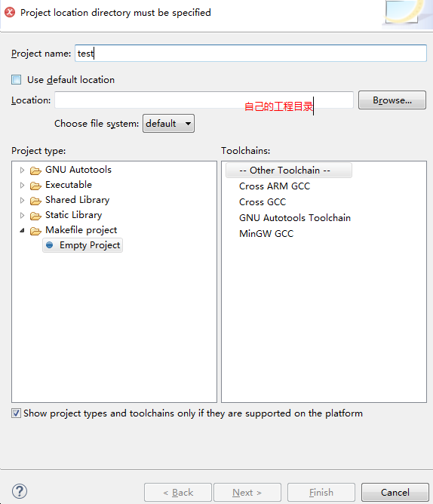The height and width of the screenshot is (504, 433).
Task: Enable Use default location checkbox
Action: (x=17, y=80)
